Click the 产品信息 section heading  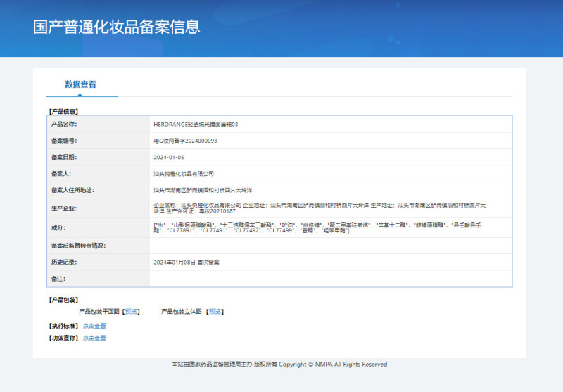tap(63, 112)
